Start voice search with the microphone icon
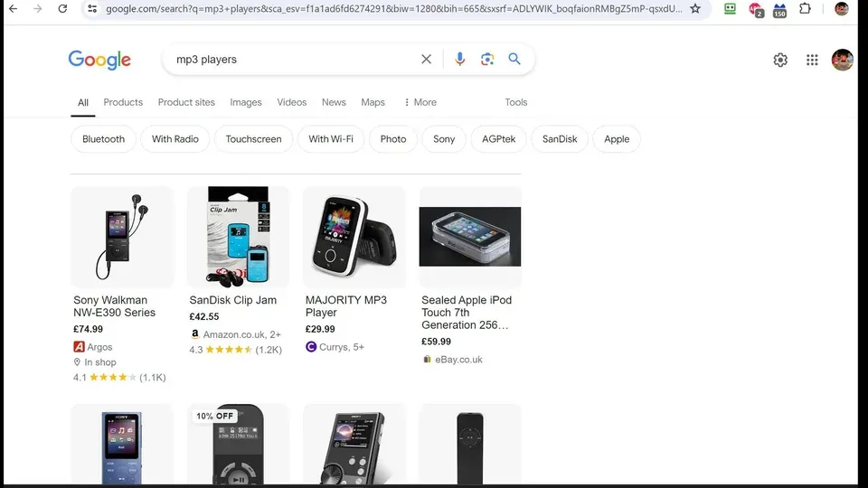Screen dimensions: 868x488 coord(459,60)
